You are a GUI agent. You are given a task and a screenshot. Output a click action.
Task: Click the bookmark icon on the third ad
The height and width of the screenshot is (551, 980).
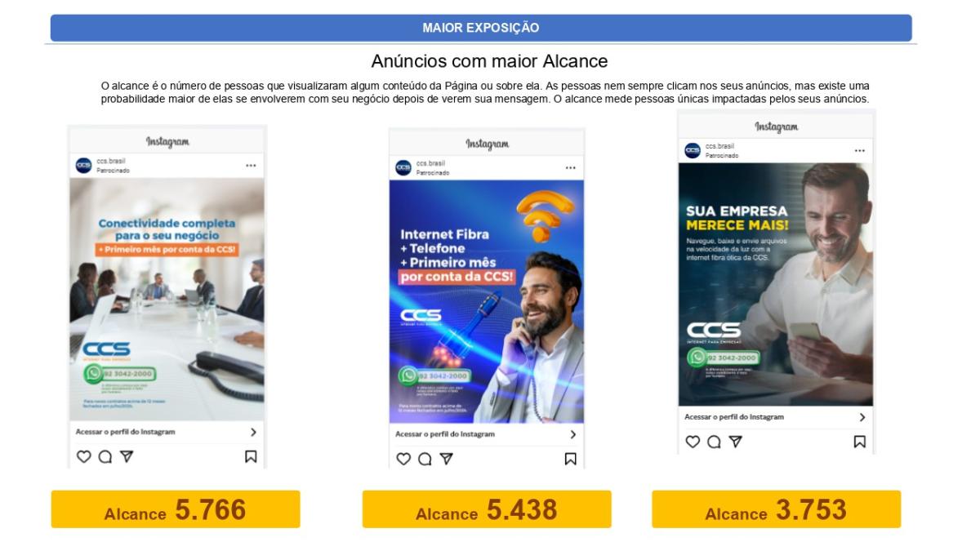[x=859, y=441]
